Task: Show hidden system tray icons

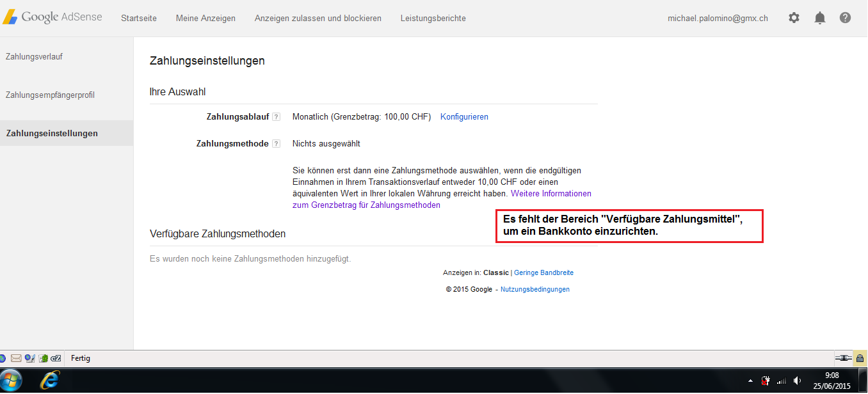Action: pyautogui.click(x=750, y=381)
